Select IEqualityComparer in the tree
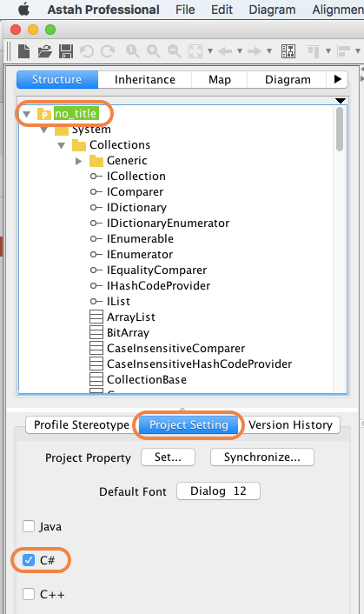 156,270
